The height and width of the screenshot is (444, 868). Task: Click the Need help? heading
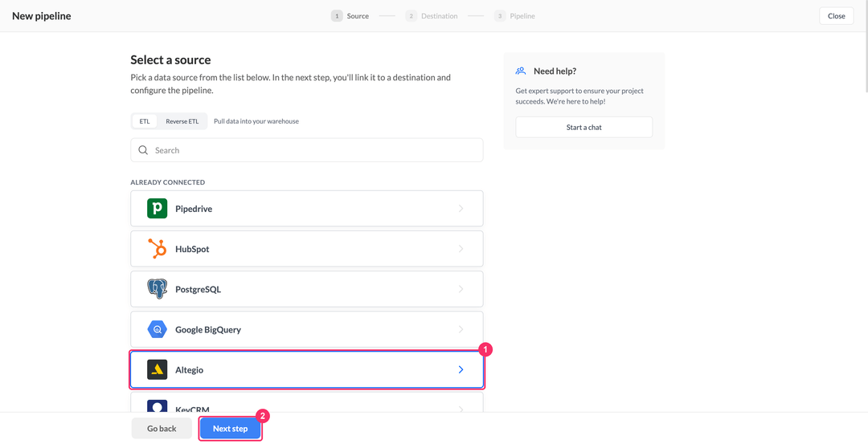tap(555, 71)
